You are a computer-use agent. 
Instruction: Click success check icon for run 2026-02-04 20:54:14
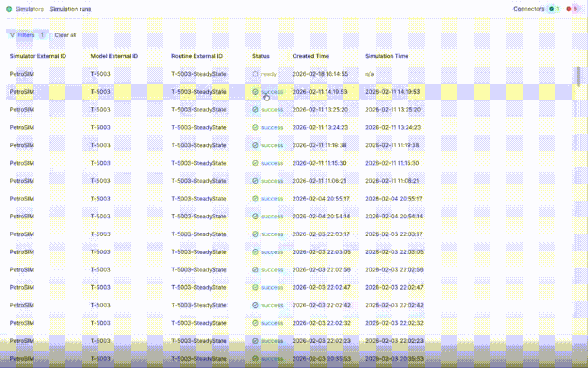(x=255, y=217)
